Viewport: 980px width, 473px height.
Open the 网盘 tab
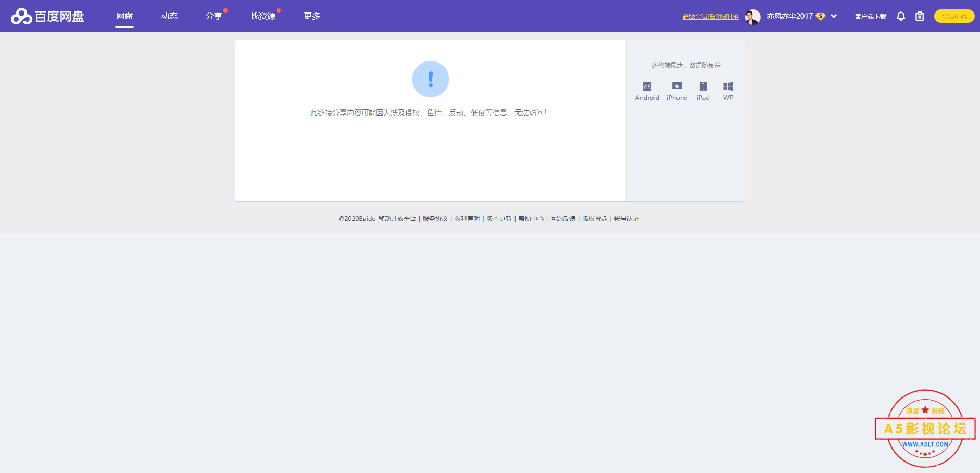coord(124,16)
